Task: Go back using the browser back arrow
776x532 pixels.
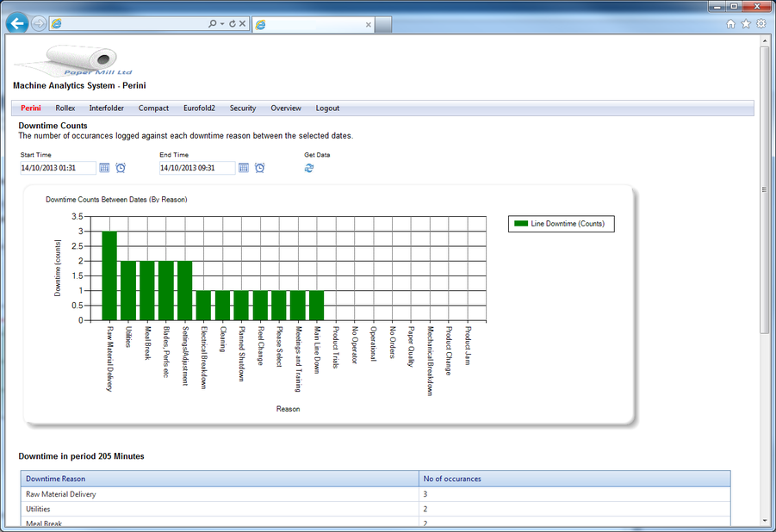Action: pos(17,23)
